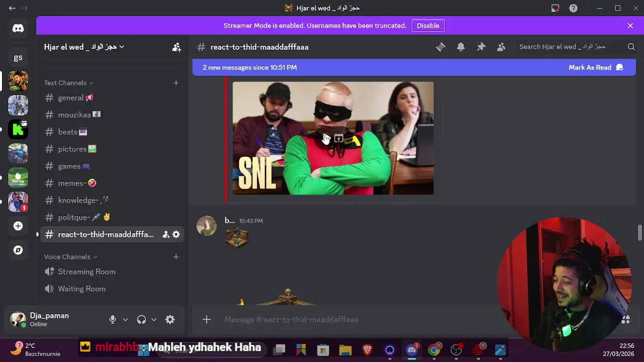The image size is (644, 362).
Task: Open the general channel
Action: click(x=112, y=98)
